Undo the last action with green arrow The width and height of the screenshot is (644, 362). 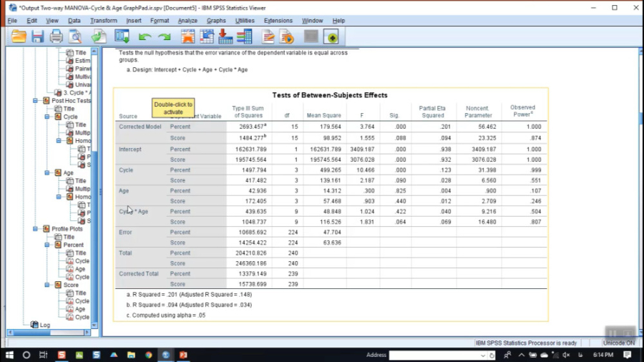click(145, 37)
